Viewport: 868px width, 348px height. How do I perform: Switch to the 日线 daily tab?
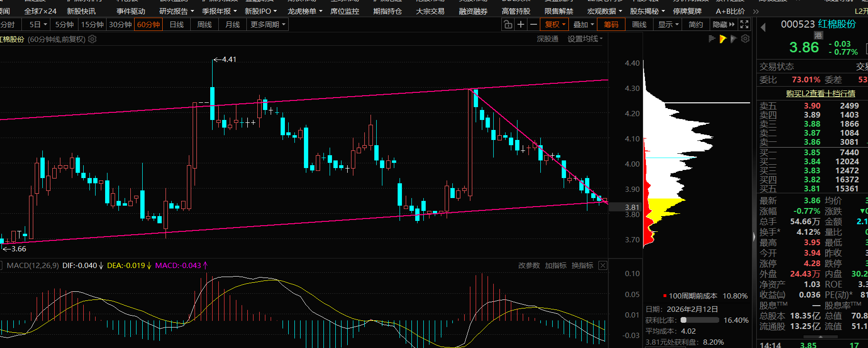tap(176, 24)
